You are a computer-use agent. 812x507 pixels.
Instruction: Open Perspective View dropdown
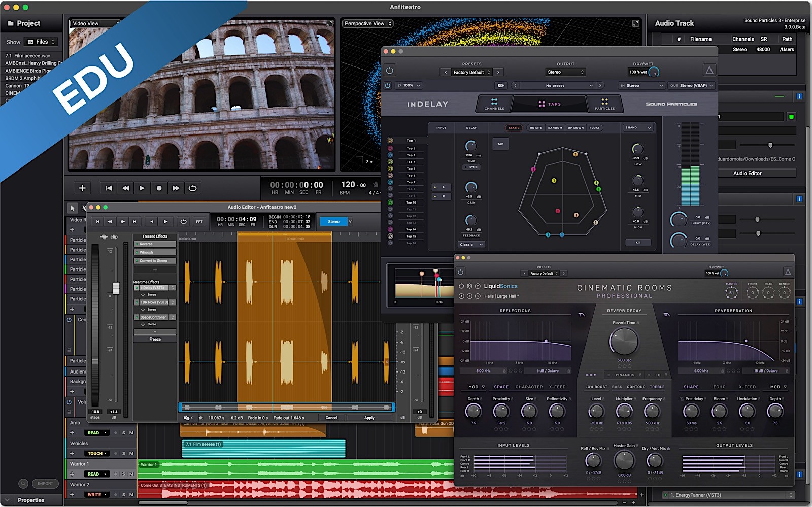pos(368,23)
